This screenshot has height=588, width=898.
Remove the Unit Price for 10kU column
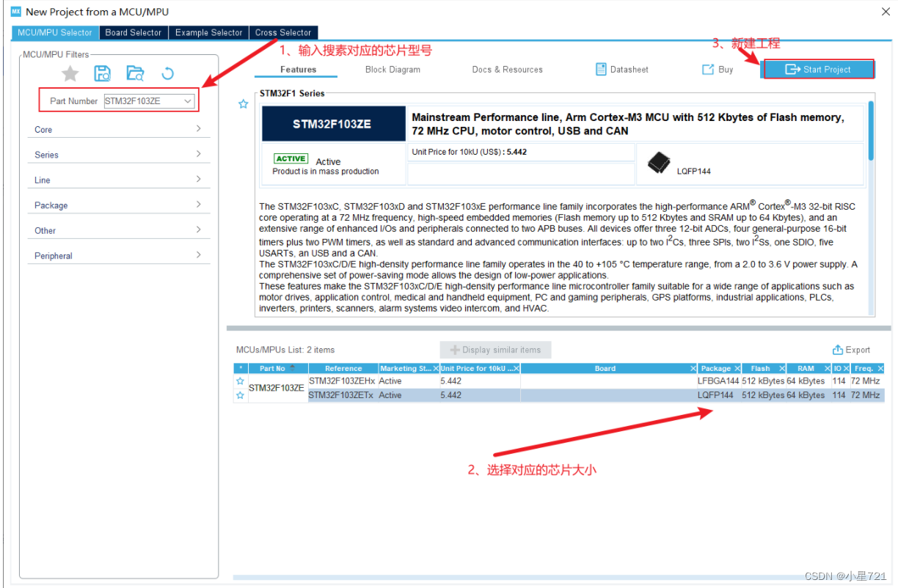[516, 368]
